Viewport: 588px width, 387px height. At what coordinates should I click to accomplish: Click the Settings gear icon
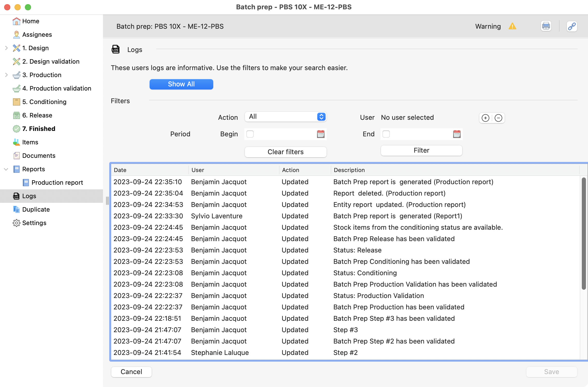[16, 223]
